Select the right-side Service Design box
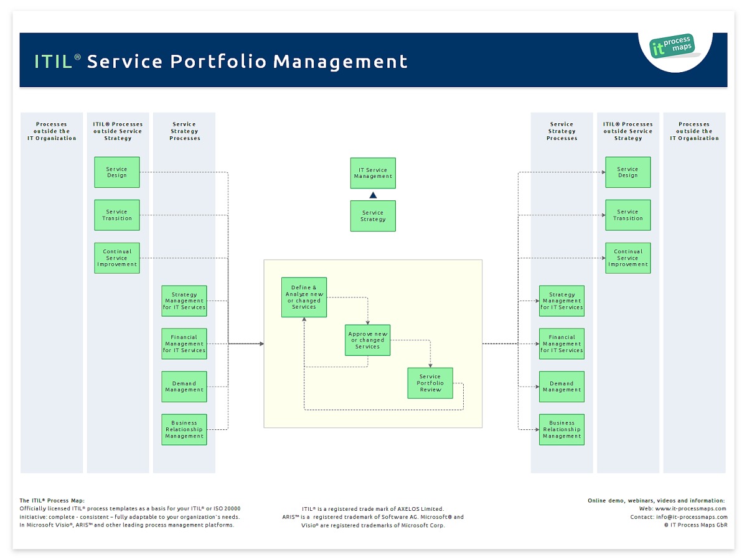The image size is (747, 560). point(628,172)
